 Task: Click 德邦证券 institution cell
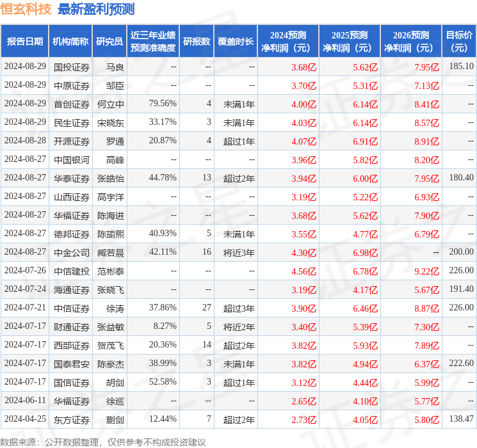[72, 234]
